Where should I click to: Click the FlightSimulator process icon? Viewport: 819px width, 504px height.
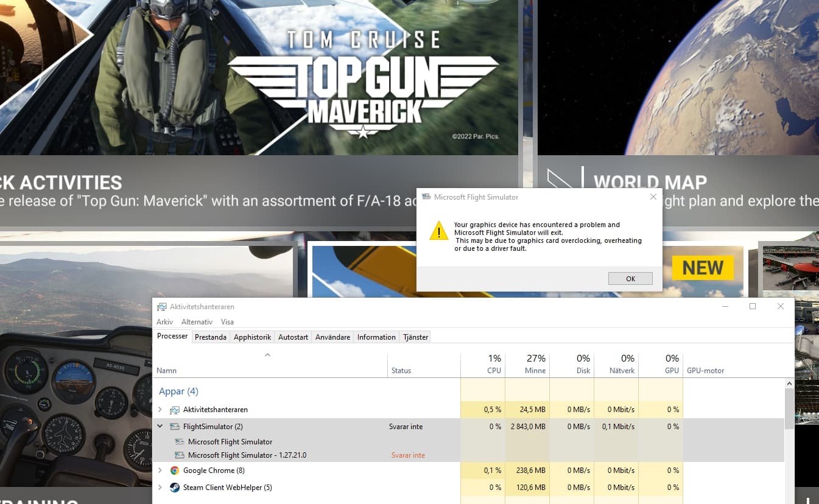[175, 427]
